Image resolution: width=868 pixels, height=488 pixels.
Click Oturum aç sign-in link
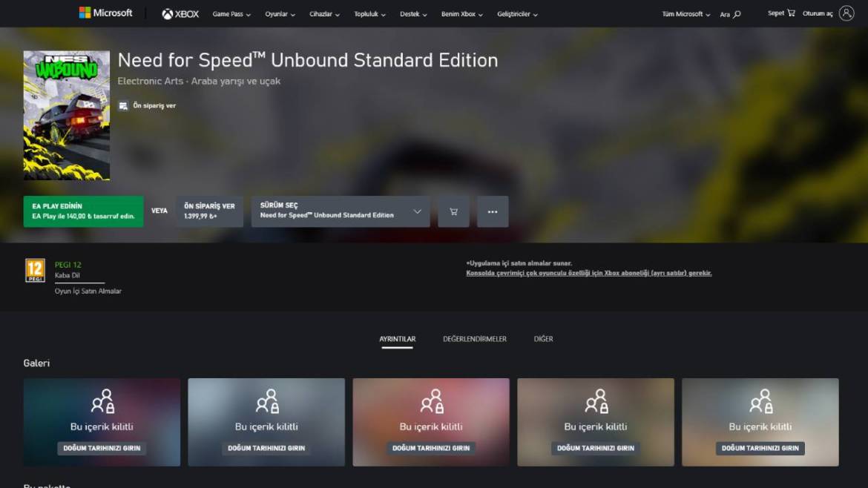point(818,13)
